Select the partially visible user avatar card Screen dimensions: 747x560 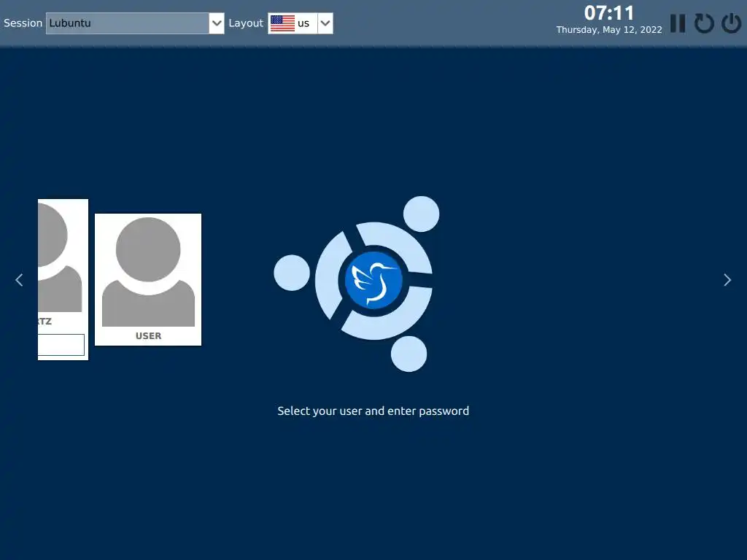click(x=63, y=279)
